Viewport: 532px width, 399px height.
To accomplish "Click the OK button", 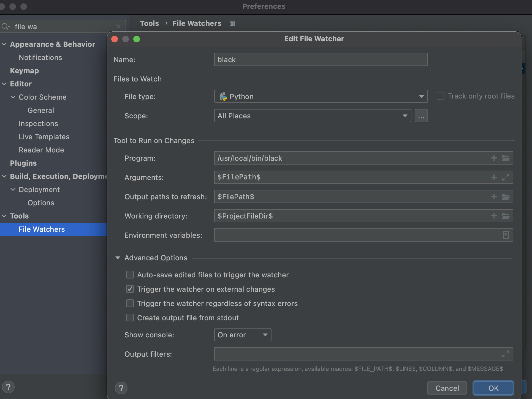I will point(493,388).
